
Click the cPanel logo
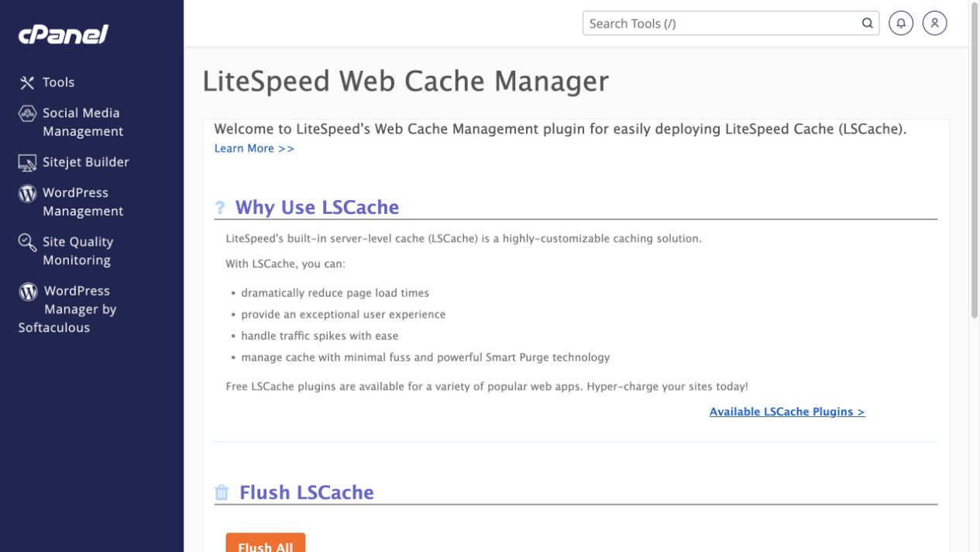coord(64,34)
